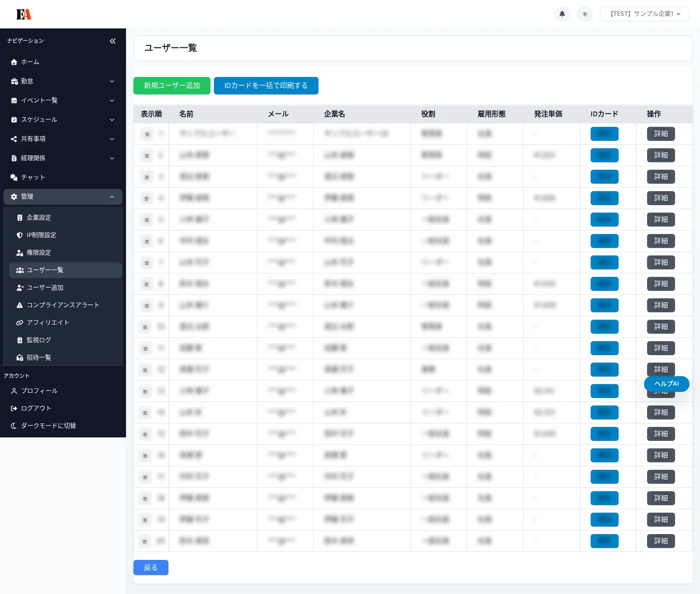Toggle the light theme sun icon
Image resolution: width=700 pixels, height=594 pixels.
click(585, 14)
